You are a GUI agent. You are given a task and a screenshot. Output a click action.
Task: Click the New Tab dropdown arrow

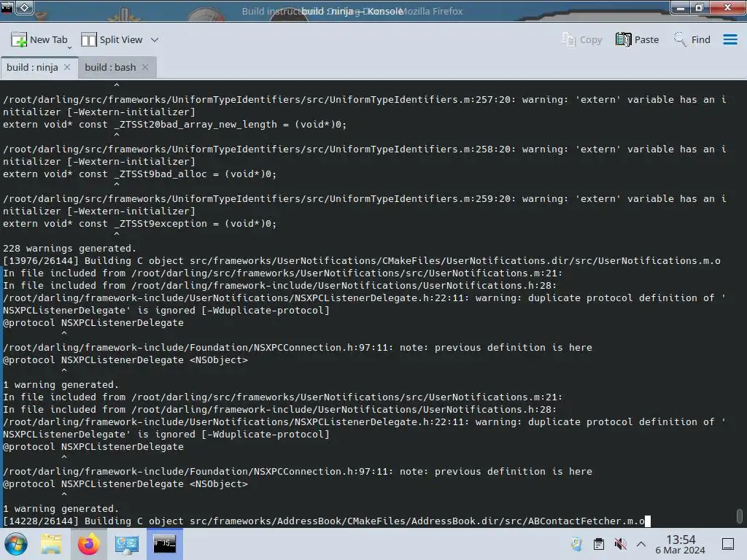click(69, 47)
